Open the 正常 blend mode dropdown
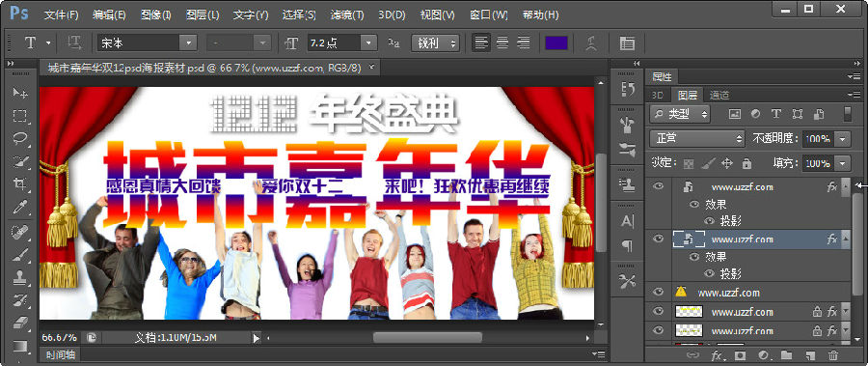Image resolution: width=868 pixels, height=366 pixels. [x=697, y=138]
